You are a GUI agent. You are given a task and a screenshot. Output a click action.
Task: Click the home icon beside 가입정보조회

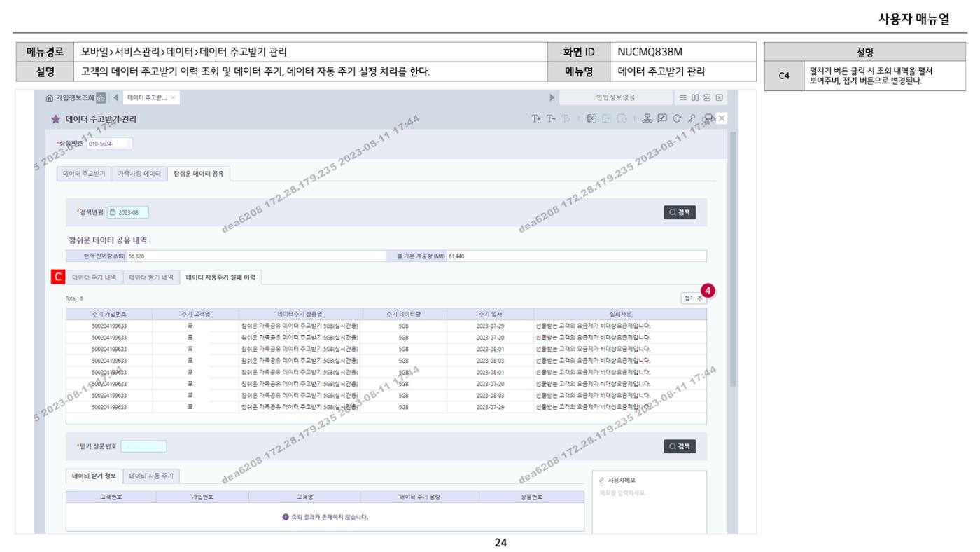click(x=50, y=97)
